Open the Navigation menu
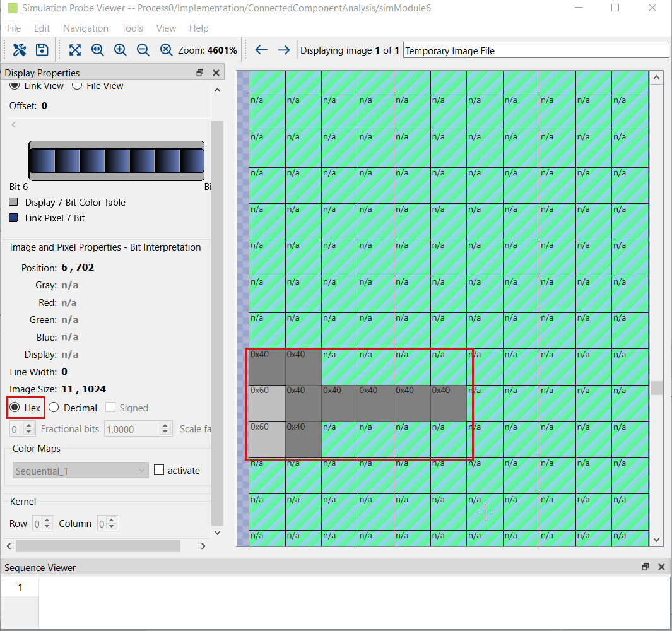 coord(85,28)
